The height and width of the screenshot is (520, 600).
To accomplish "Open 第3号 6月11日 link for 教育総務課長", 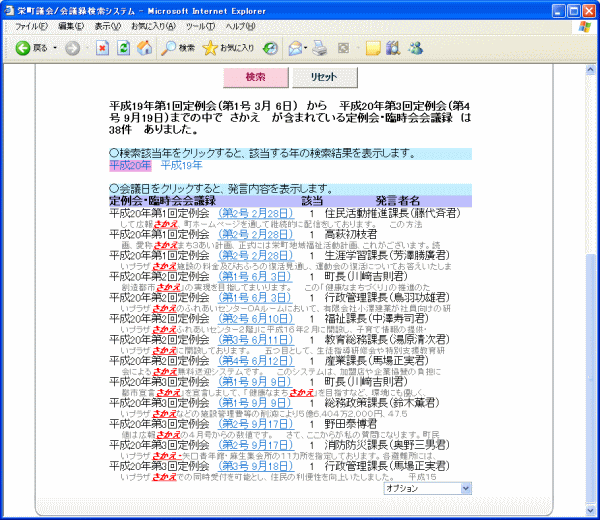I will click(x=256, y=340).
